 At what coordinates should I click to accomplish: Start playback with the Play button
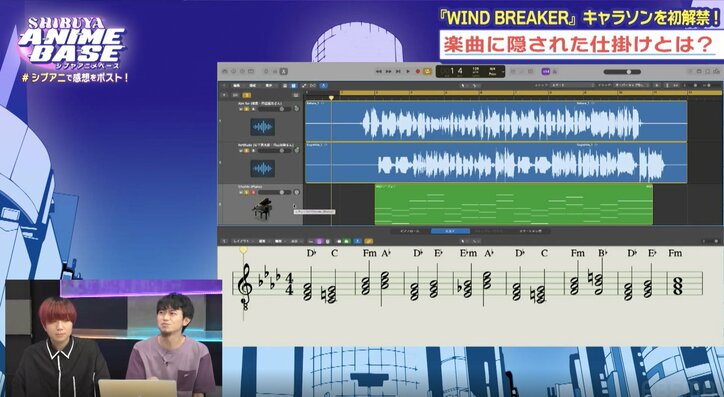pos(408,72)
